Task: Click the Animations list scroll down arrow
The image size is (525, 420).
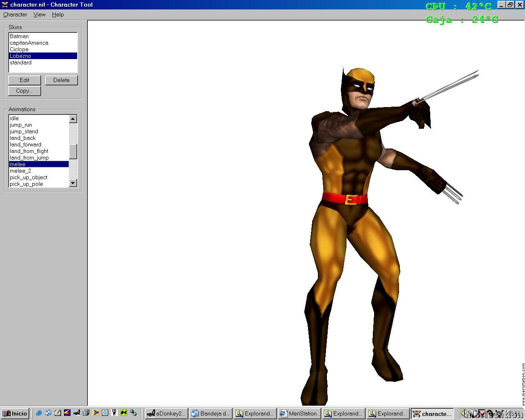Action: (x=73, y=183)
